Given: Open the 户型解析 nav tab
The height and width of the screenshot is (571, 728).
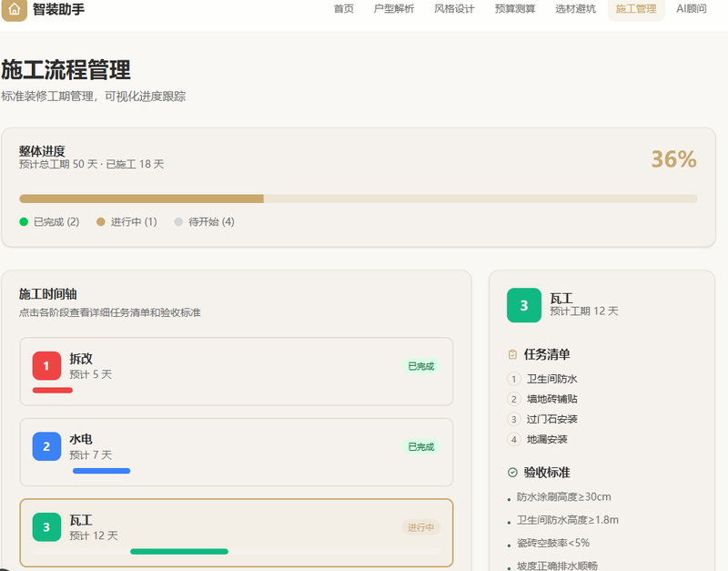Looking at the screenshot, I should point(394,9).
